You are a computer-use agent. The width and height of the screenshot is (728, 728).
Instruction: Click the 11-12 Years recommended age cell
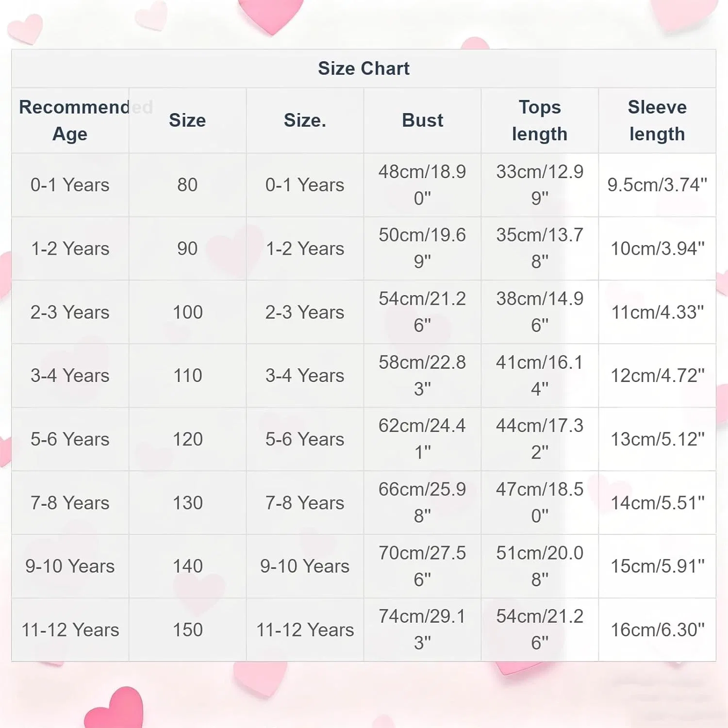coord(70,630)
